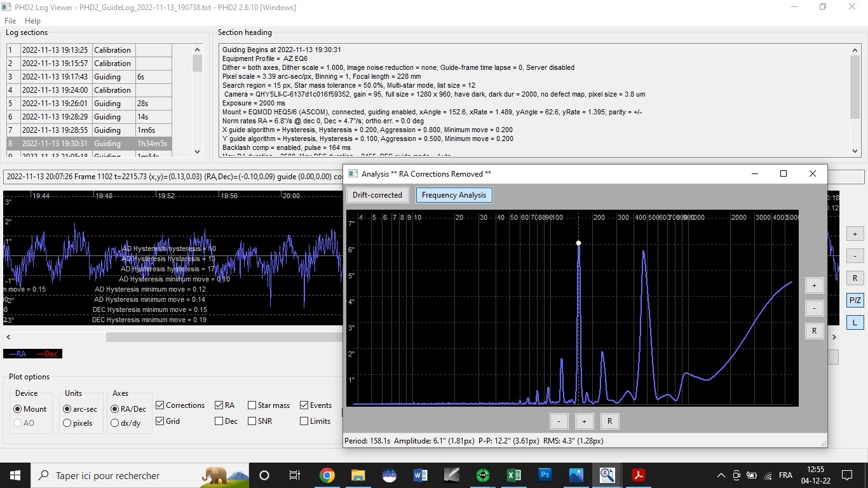This screenshot has height=488, width=868.
Task: Click the Guiding Begins line in section heading
Action: pyautogui.click(x=282, y=50)
